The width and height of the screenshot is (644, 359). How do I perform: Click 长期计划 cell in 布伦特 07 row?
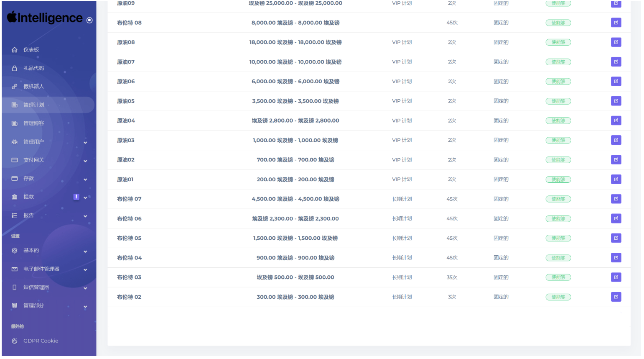tap(402, 199)
